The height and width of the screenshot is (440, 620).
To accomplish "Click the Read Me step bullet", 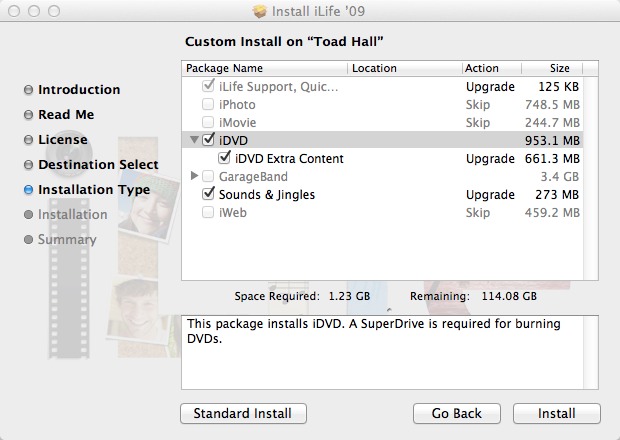I will click(x=28, y=115).
